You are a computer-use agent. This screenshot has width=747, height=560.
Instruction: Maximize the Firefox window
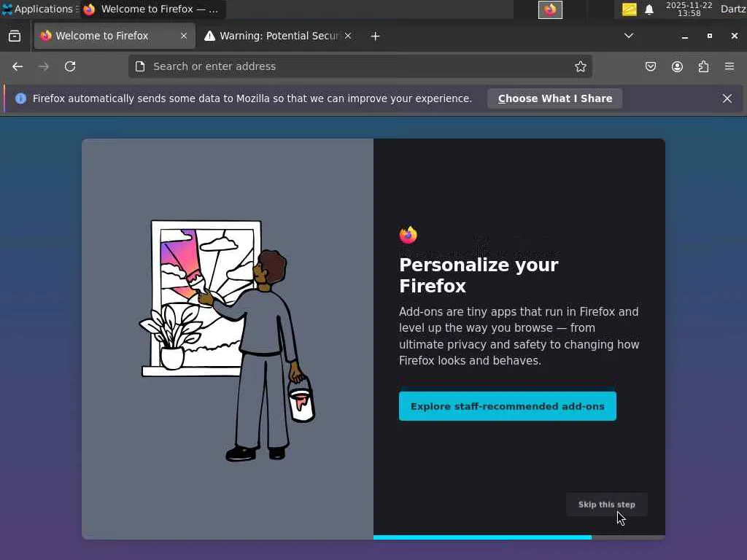709,36
